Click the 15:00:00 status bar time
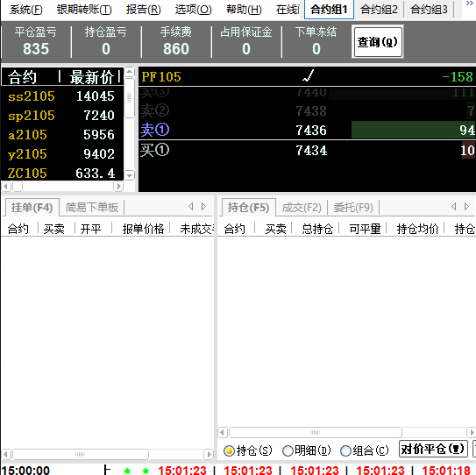 pos(25,471)
